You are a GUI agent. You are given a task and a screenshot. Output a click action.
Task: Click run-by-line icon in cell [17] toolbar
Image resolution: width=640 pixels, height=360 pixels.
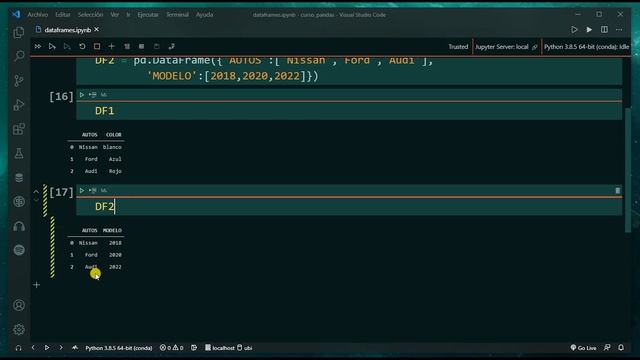click(93, 191)
